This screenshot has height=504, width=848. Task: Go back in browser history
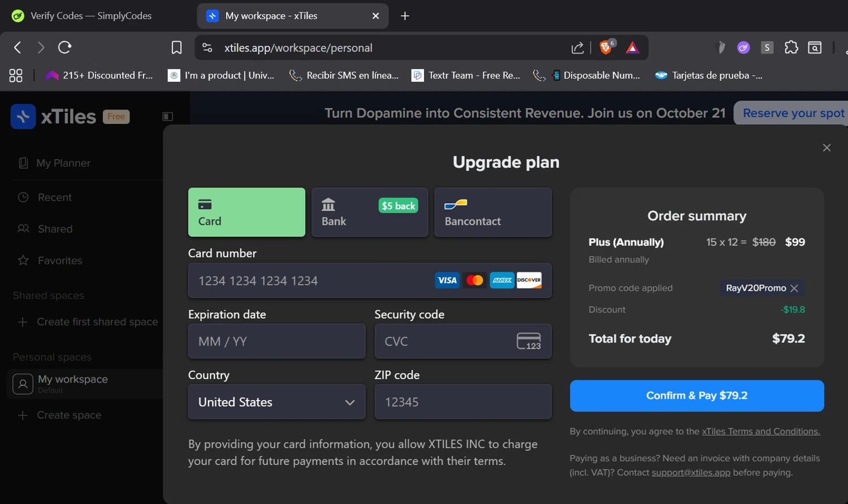18,47
